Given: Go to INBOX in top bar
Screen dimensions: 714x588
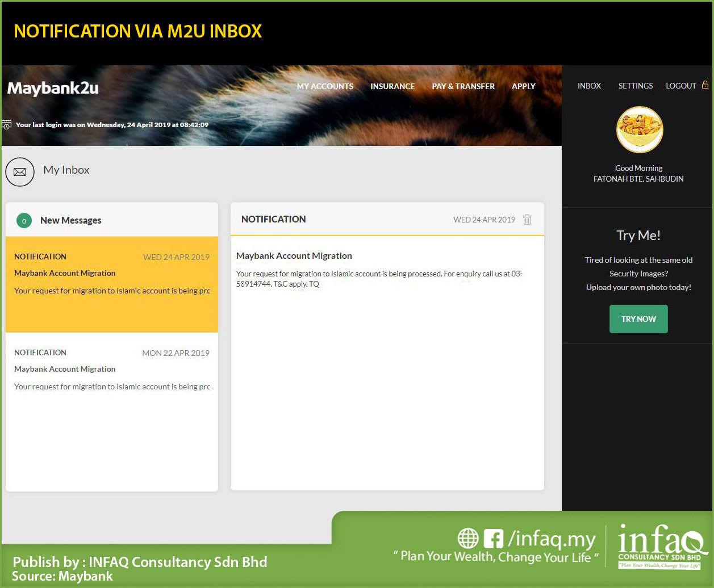Looking at the screenshot, I should (589, 86).
